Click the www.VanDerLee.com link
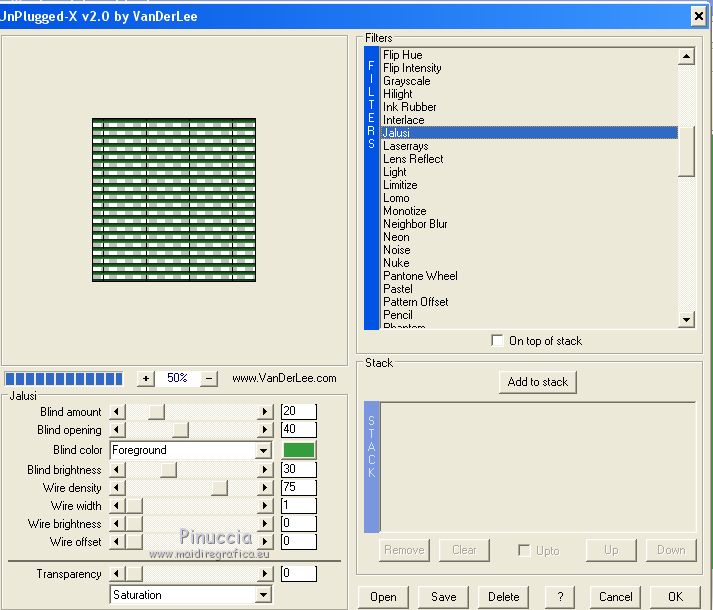The width and height of the screenshot is (713, 610). [284, 378]
